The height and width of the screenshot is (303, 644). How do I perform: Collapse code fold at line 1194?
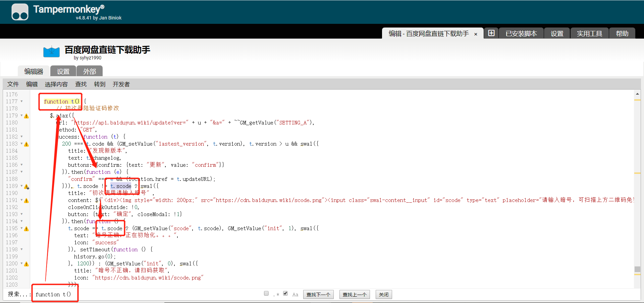22,221
